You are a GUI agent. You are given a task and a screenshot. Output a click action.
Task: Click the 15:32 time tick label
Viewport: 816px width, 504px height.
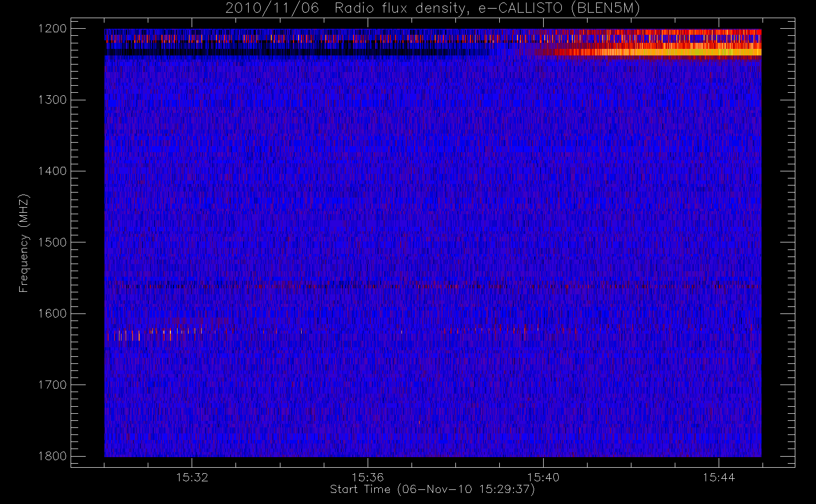click(192, 477)
